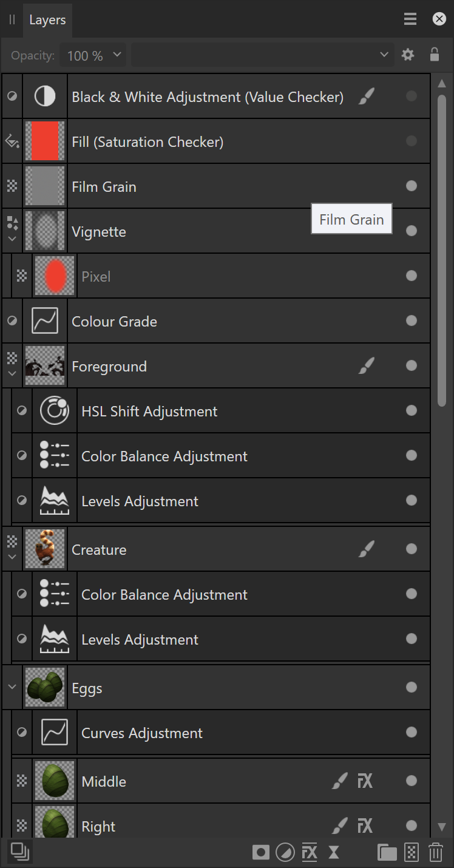This screenshot has width=454, height=868.
Task: Hide the Film Grain layer
Action: click(412, 186)
